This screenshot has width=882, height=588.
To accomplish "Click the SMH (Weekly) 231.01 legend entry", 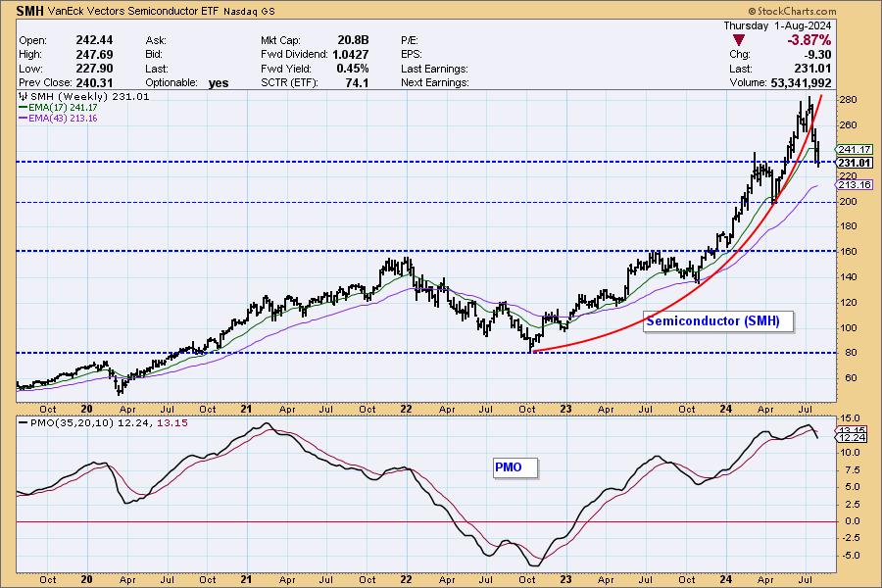I will [84, 97].
